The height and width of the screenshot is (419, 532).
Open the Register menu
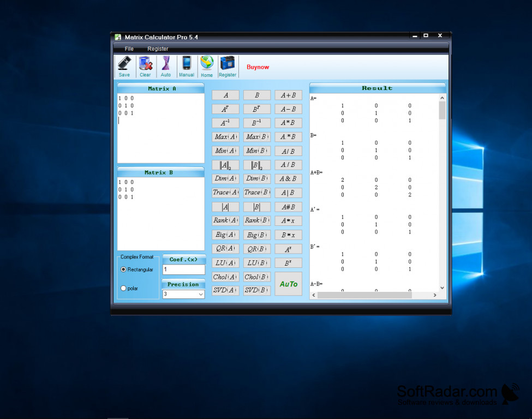click(158, 49)
